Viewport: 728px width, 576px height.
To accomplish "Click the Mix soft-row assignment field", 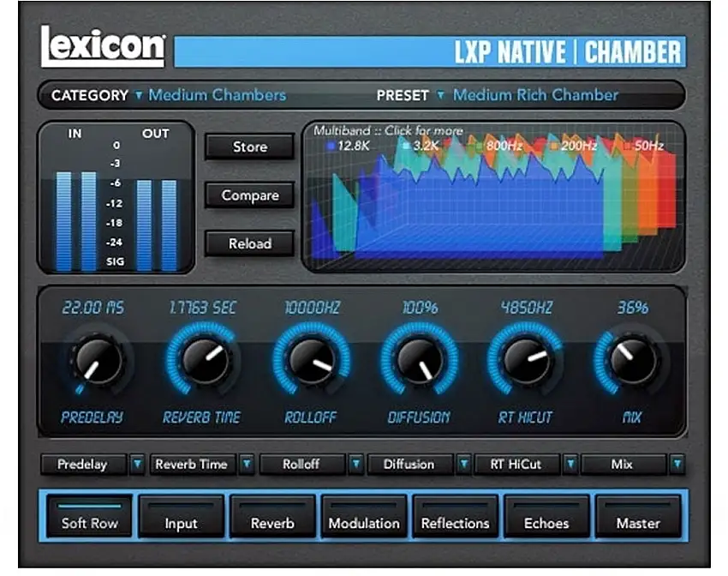I will coord(623,464).
